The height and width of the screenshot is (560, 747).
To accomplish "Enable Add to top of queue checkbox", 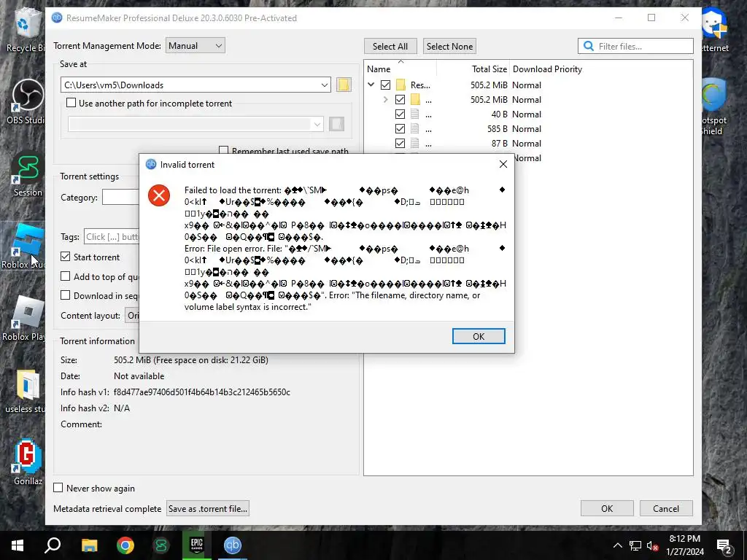I will (65, 276).
